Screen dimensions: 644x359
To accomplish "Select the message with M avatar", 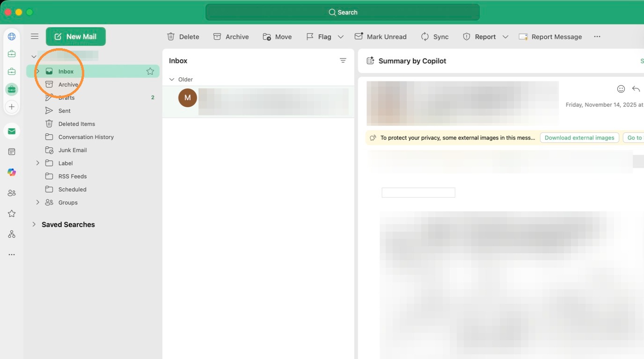I will pyautogui.click(x=258, y=102).
